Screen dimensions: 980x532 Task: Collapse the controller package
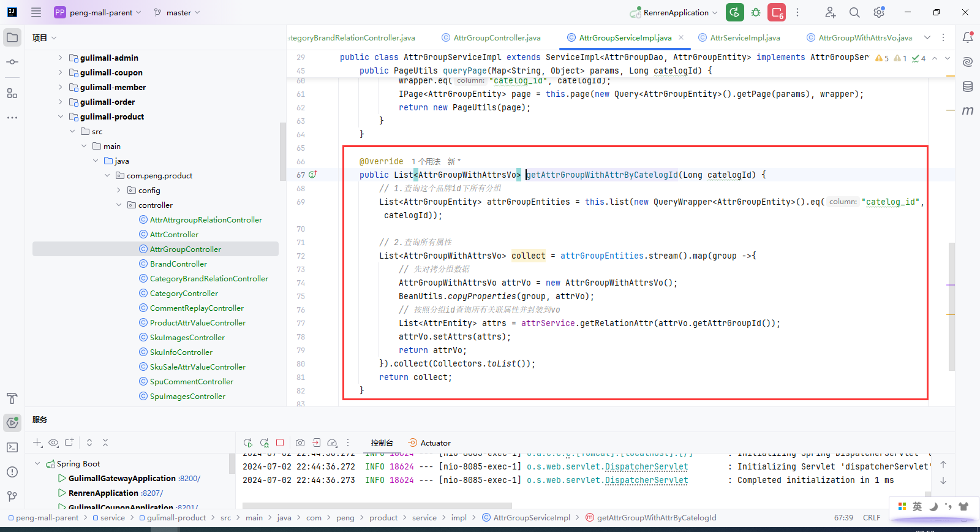[x=119, y=205]
